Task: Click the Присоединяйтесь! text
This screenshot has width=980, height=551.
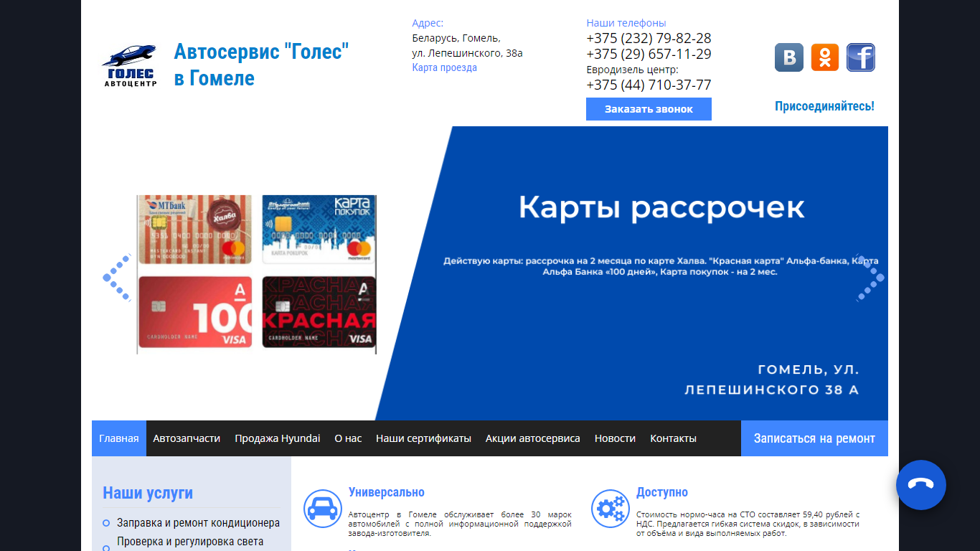Action: [824, 106]
